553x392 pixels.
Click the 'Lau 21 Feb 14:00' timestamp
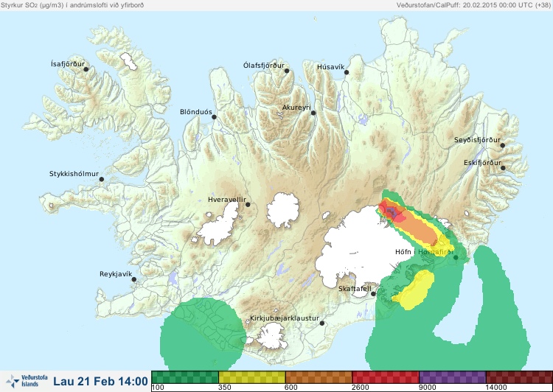pos(100,382)
